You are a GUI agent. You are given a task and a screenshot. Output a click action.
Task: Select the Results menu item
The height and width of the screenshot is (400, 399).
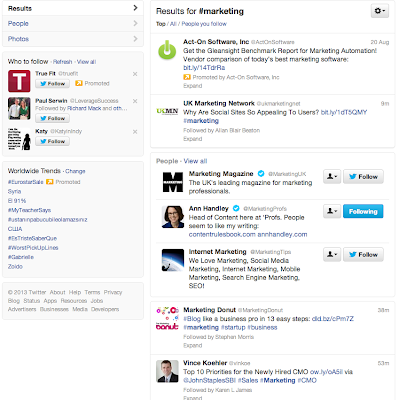tap(73, 8)
